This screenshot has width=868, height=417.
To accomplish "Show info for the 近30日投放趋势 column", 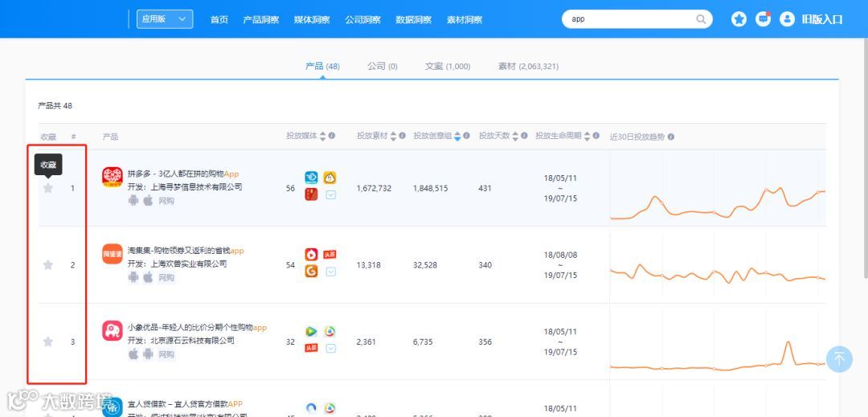I will (671, 137).
